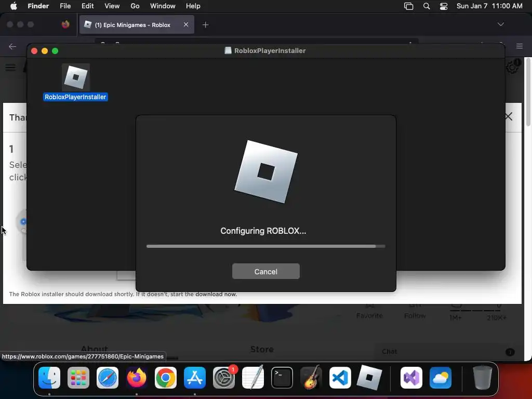Open Visual Studio from the Dock
532x399 pixels.
411,378
